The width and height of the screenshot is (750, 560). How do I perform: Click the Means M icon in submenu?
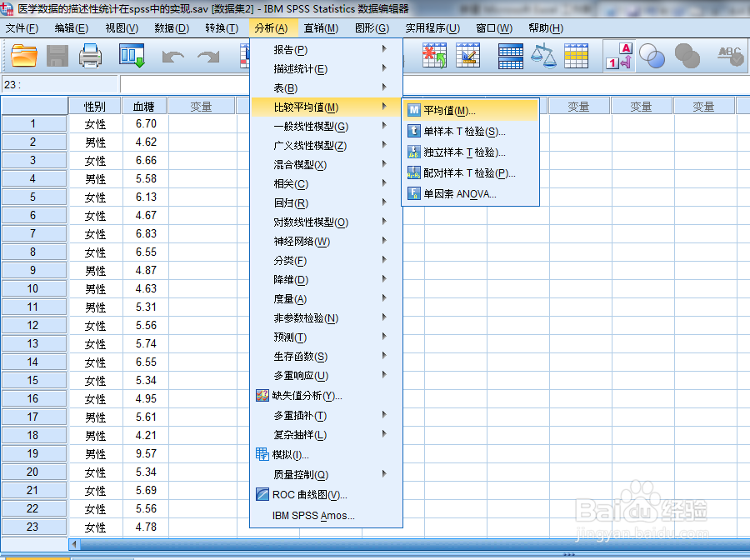point(413,111)
